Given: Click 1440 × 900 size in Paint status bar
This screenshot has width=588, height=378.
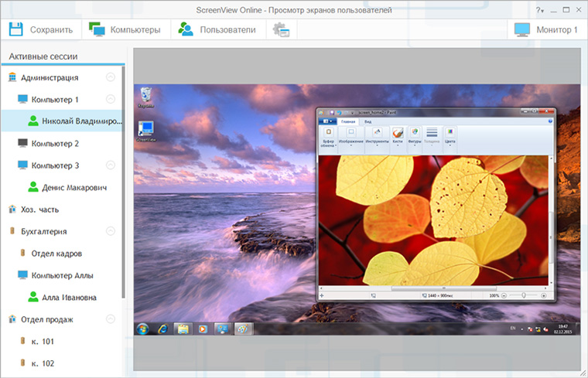Looking at the screenshot, I should pos(440,295).
